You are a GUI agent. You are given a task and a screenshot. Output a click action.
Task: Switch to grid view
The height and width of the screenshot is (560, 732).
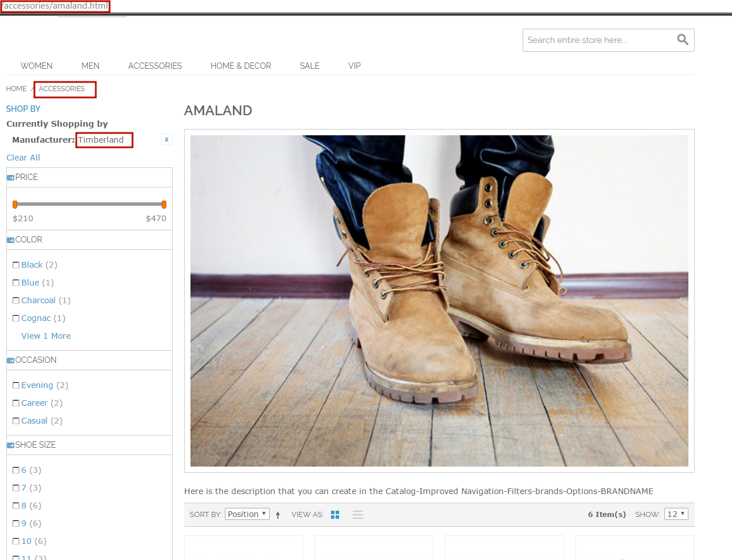(335, 515)
